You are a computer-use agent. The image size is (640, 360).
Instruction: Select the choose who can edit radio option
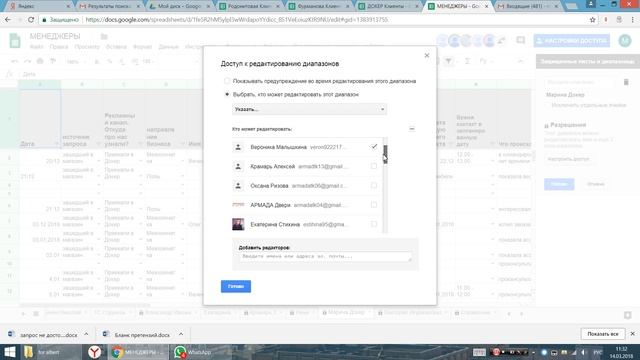click(x=227, y=94)
